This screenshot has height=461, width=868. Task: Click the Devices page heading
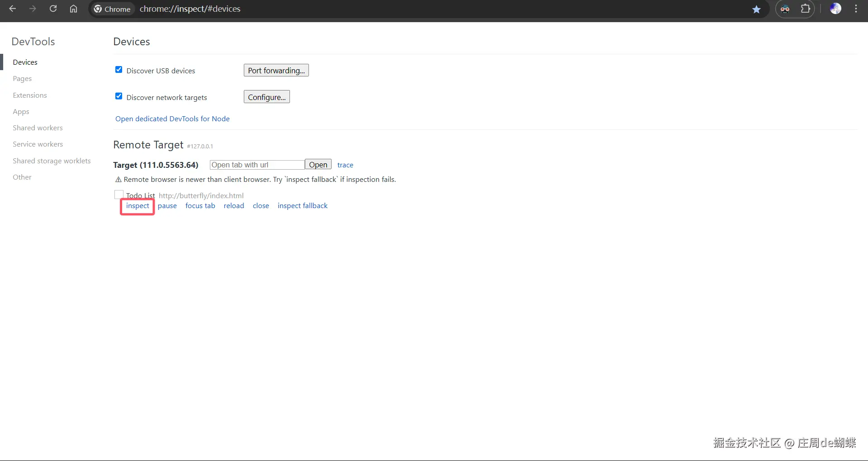132,42
